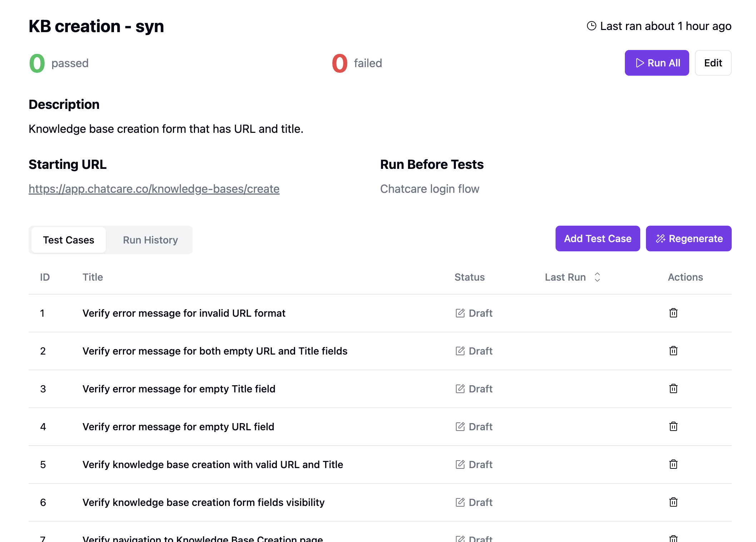Screen dimensions: 756x542
Task: Click delete icon for test case 1
Action: (x=673, y=313)
